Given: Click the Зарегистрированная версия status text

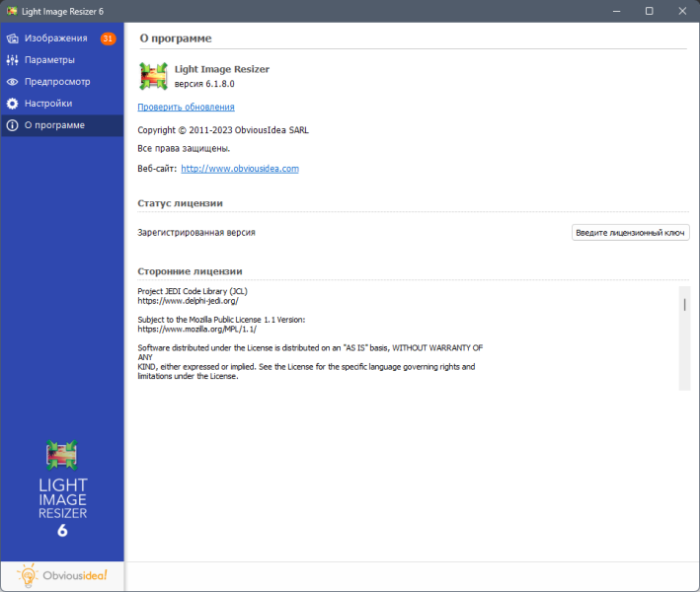Looking at the screenshot, I should pyautogui.click(x=196, y=233).
